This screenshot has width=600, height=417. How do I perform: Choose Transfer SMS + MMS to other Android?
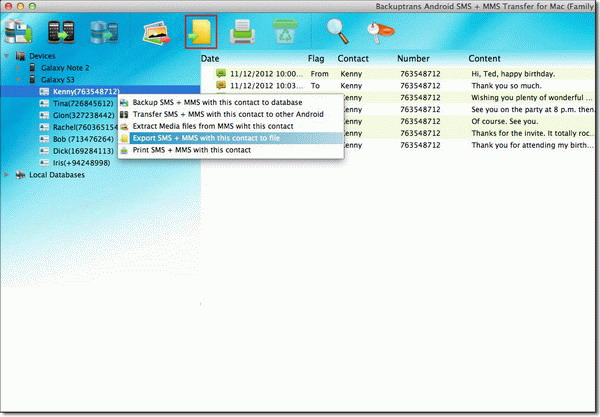click(x=231, y=114)
